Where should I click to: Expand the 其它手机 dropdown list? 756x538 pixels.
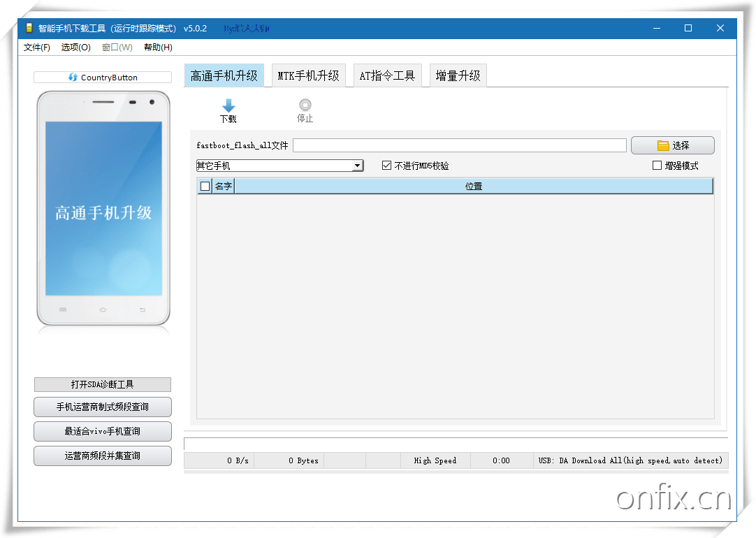tap(357, 166)
